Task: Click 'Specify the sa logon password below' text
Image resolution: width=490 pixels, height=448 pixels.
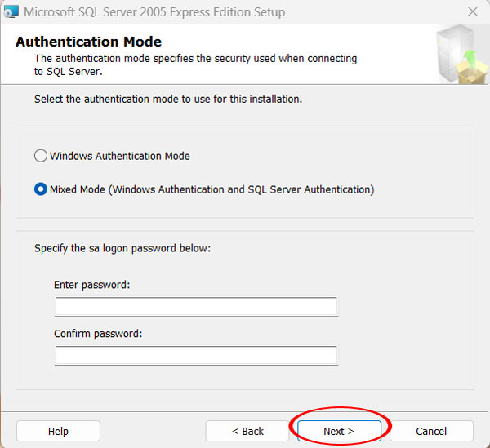Action: [x=122, y=247]
